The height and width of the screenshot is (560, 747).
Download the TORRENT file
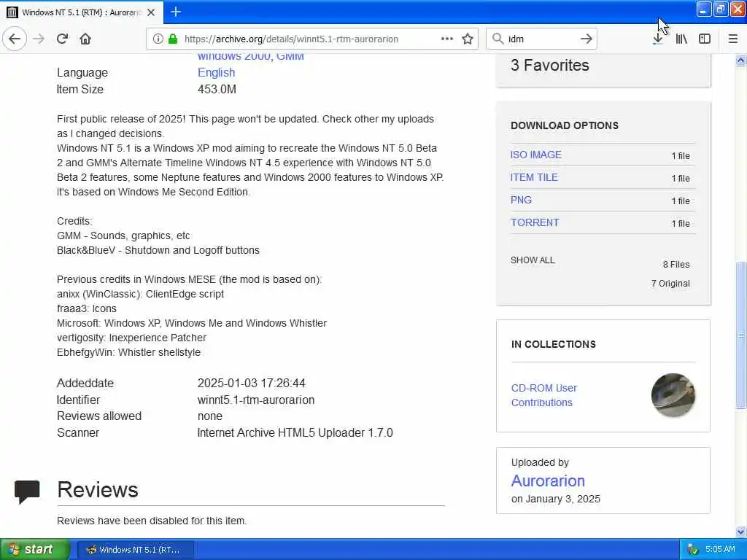535,222
